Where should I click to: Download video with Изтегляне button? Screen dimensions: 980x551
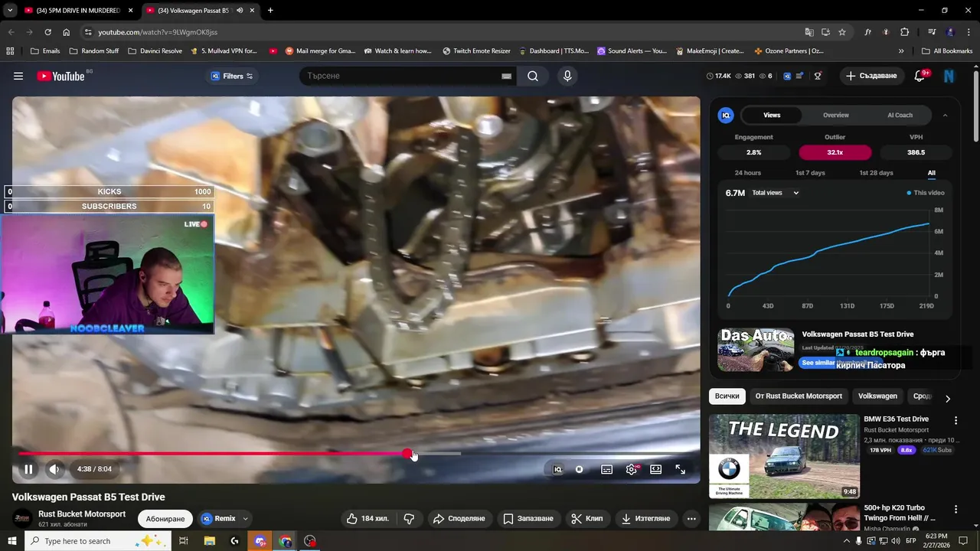(645, 518)
